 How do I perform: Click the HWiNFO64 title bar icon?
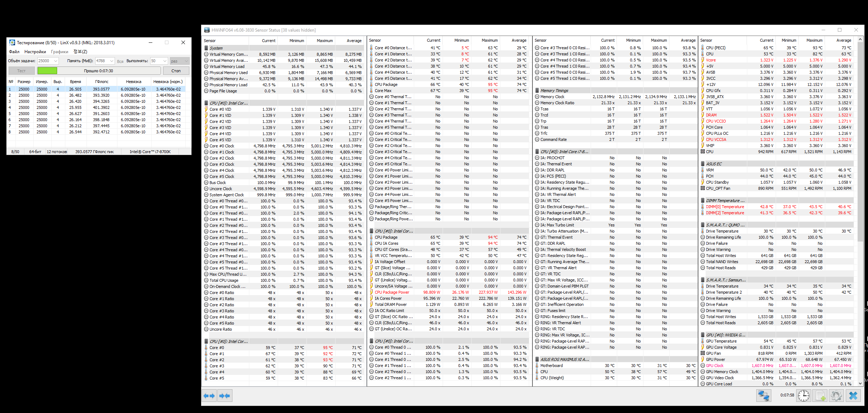tap(207, 30)
